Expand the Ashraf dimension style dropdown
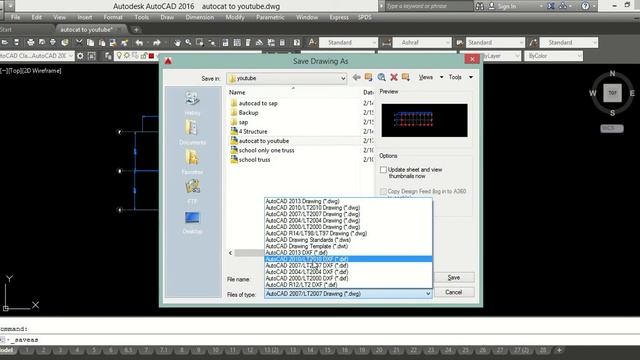The width and height of the screenshot is (640, 360). click(447, 42)
